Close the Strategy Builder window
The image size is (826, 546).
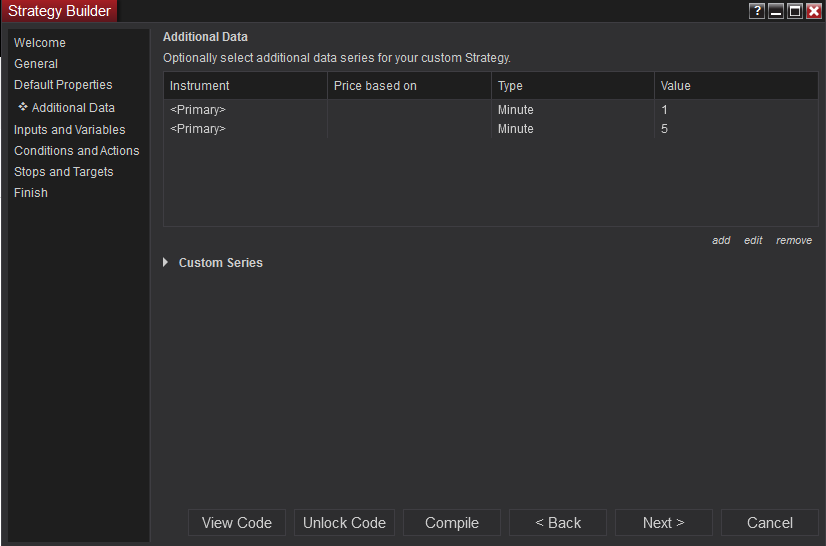point(814,11)
